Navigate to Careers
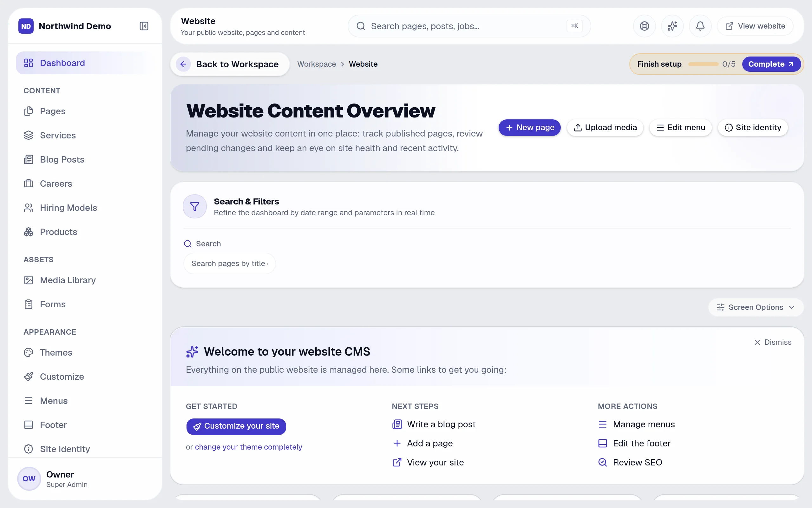The image size is (812, 508). pyautogui.click(x=85, y=184)
